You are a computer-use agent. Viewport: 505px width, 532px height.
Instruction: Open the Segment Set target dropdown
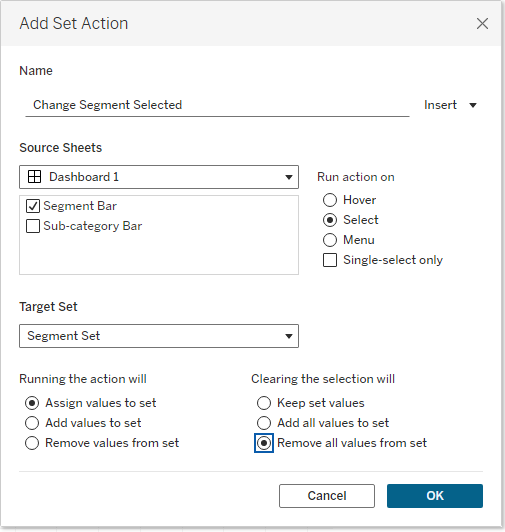[159, 336]
